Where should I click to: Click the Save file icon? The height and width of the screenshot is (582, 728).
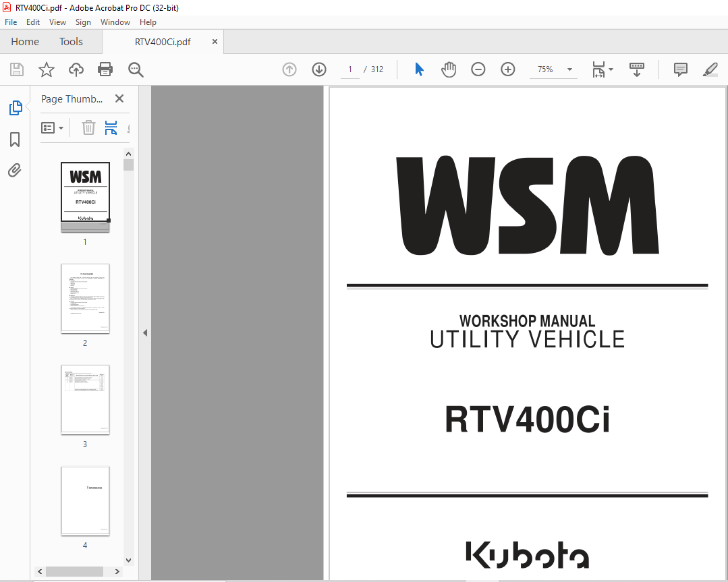click(17, 69)
